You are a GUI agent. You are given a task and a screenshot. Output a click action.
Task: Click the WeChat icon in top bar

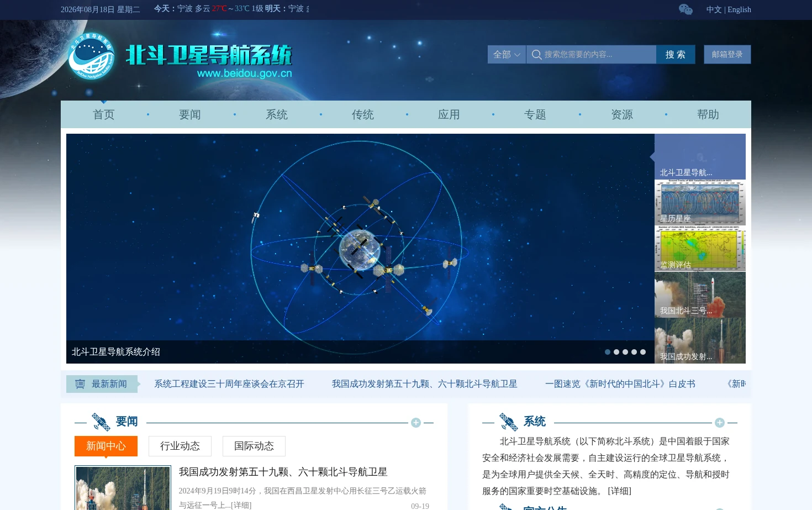[686, 9]
